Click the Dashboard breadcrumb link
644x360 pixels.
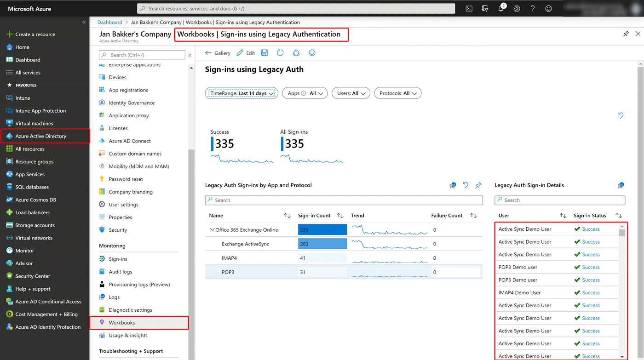click(110, 22)
